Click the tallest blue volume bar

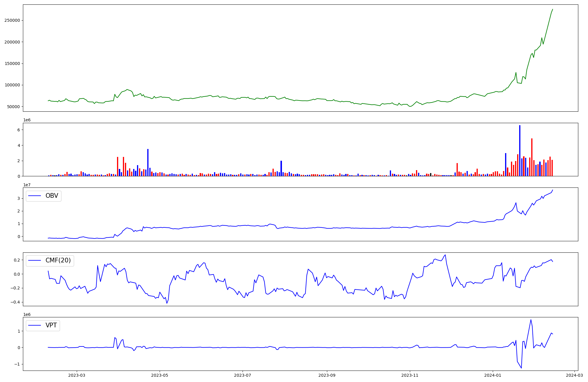[x=519, y=150]
